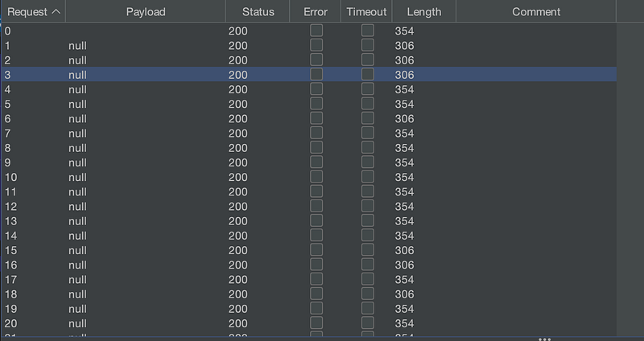Toggle Error checkbox for request 15

316,250
